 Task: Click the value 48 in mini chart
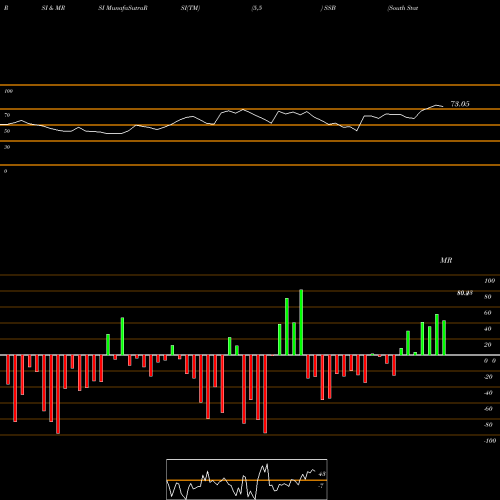coord(322,474)
